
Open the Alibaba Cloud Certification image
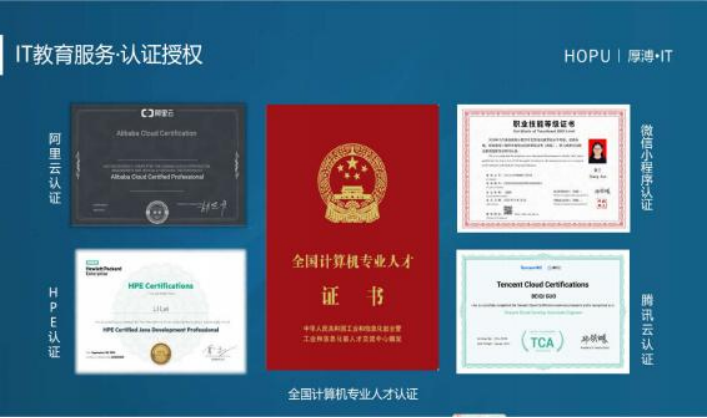pos(158,164)
